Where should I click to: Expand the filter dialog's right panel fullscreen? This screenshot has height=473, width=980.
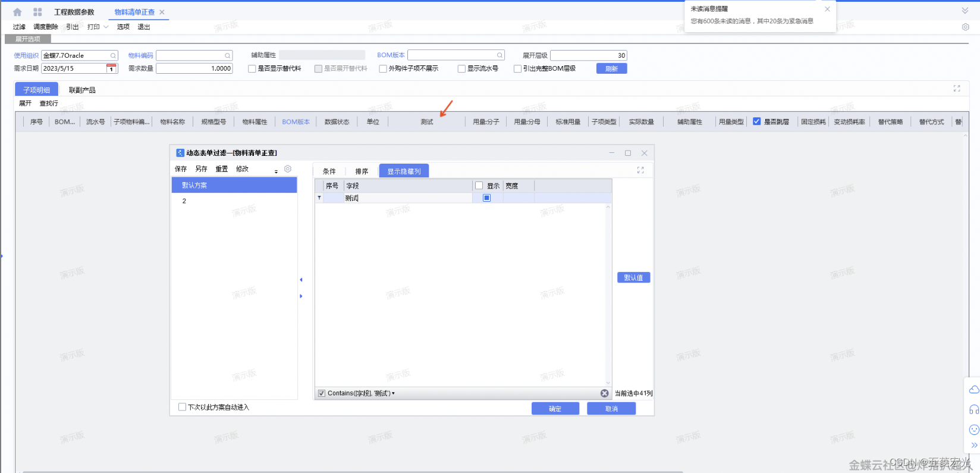coord(640,170)
